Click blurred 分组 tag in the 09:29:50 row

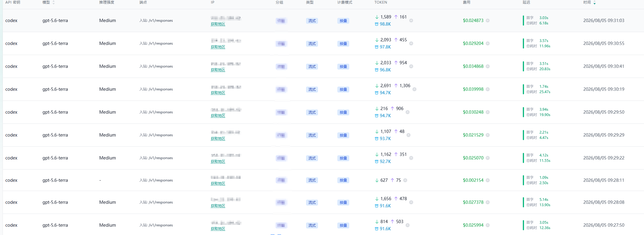tap(281, 112)
